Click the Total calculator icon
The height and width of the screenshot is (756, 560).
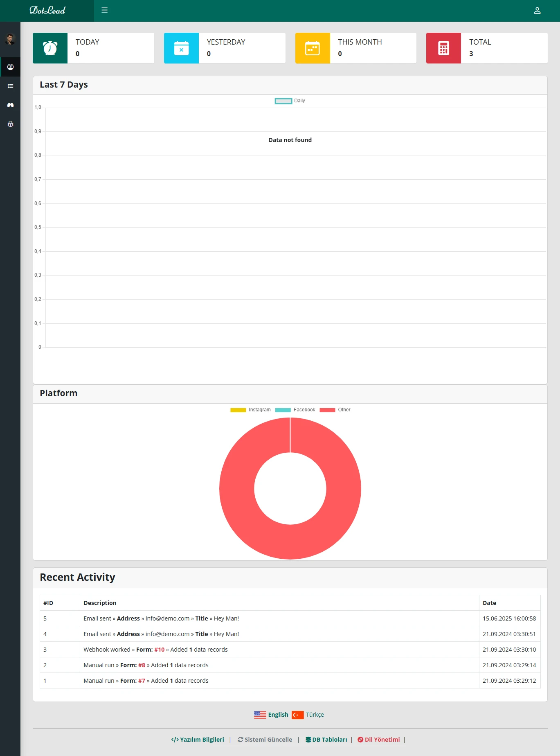pyautogui.click(x=443, y=48)
